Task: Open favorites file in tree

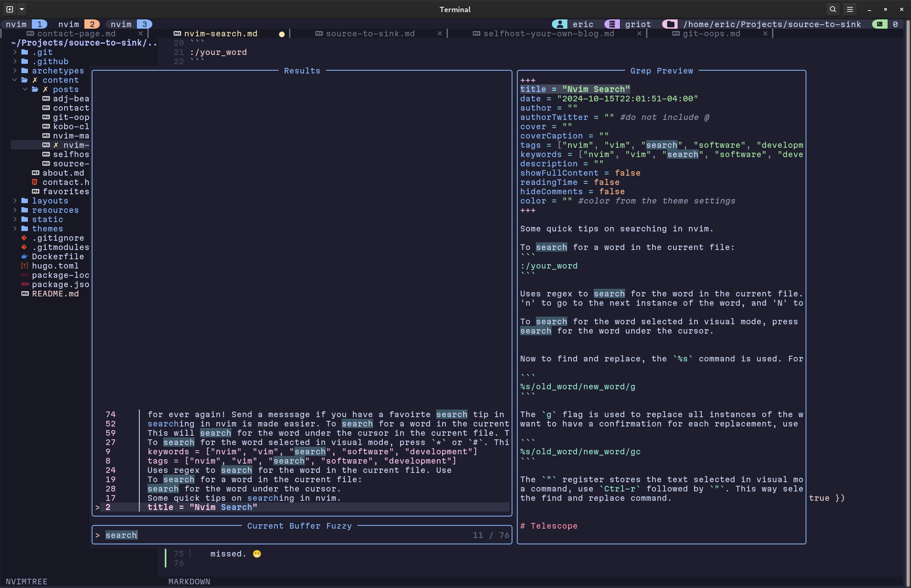Action: pos(65,191)
